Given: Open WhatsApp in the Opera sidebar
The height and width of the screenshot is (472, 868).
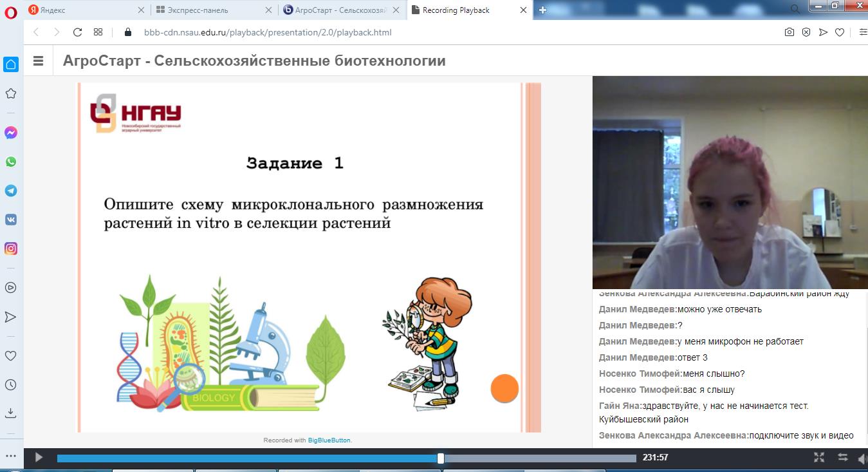Looking at the screenshot, I should pyautogui.click(x=11, y=162).
